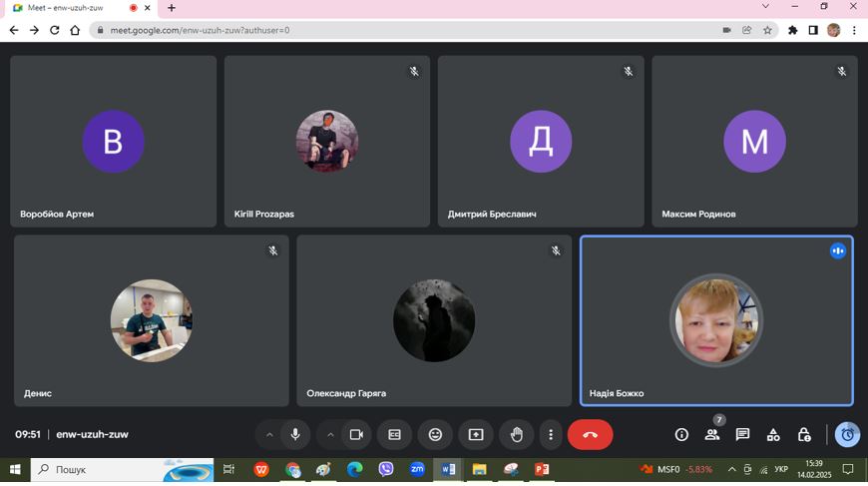Image resolution: width=868 pixels, height=486 pixels.
Task: Expand video settings chevron beside camera
Action: pyautogui.click(x=330, y=435)
